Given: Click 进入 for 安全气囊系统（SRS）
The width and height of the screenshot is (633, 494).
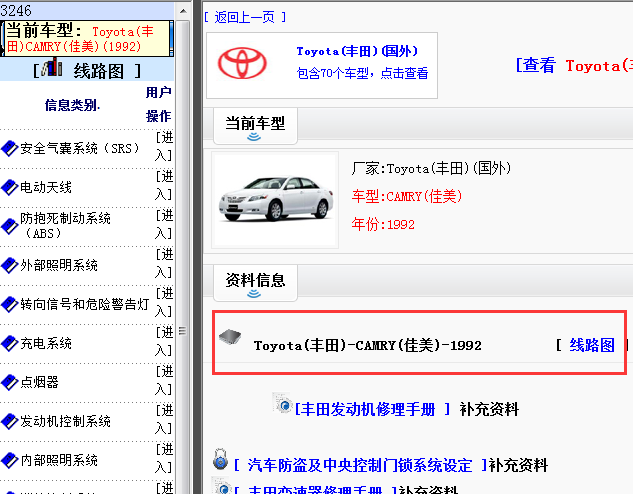Looking at the screenshot, I should pos(164,146).
